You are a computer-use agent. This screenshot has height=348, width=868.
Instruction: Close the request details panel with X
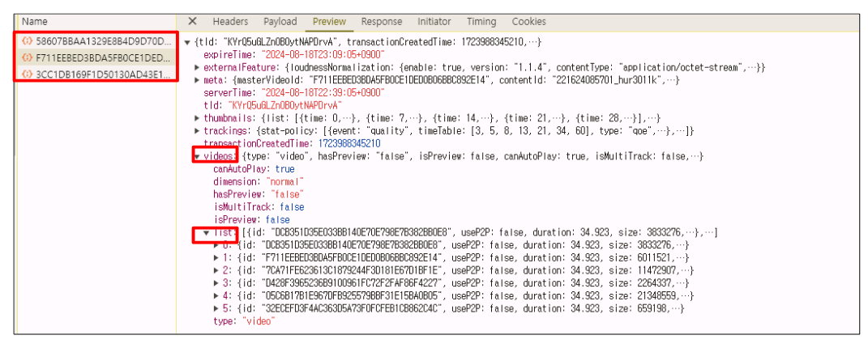[192, 22]
